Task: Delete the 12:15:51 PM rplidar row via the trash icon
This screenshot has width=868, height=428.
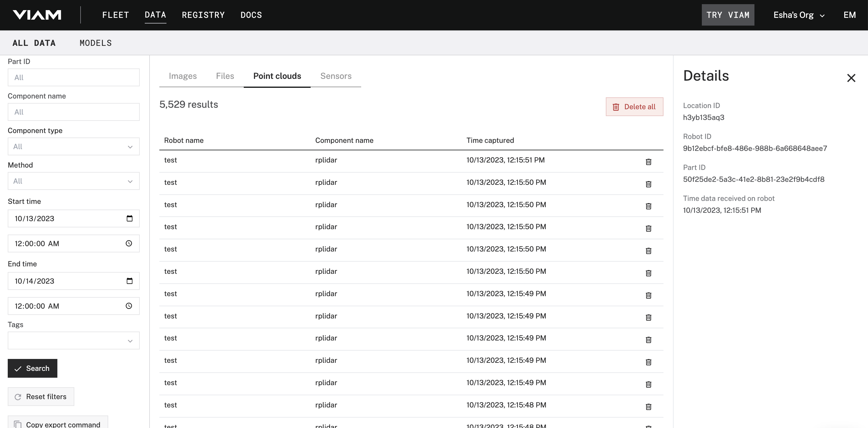Action: (x=648, y=162)
